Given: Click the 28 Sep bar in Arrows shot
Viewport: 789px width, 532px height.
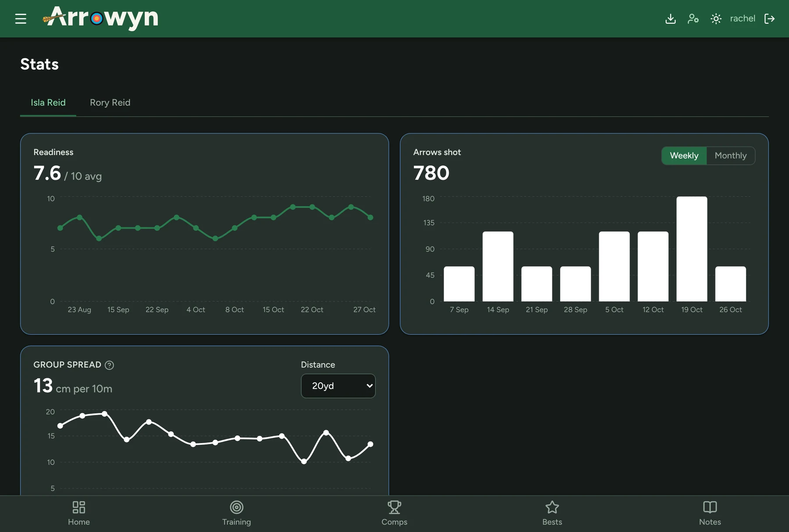Looking at the screenshot, I should click(x=576, y=284).
